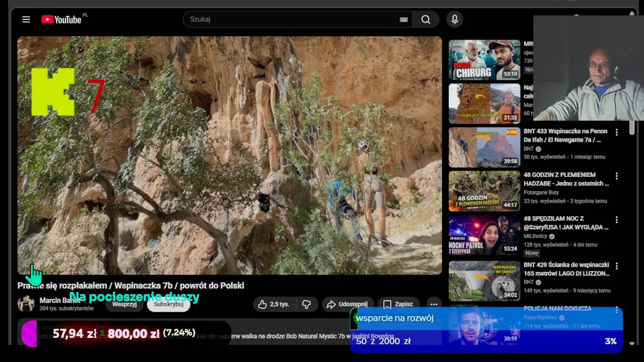The height and width of the screenshot is (362, 644).
Task: Save the video with Zapisz button
Action: (x=397, y=304)
